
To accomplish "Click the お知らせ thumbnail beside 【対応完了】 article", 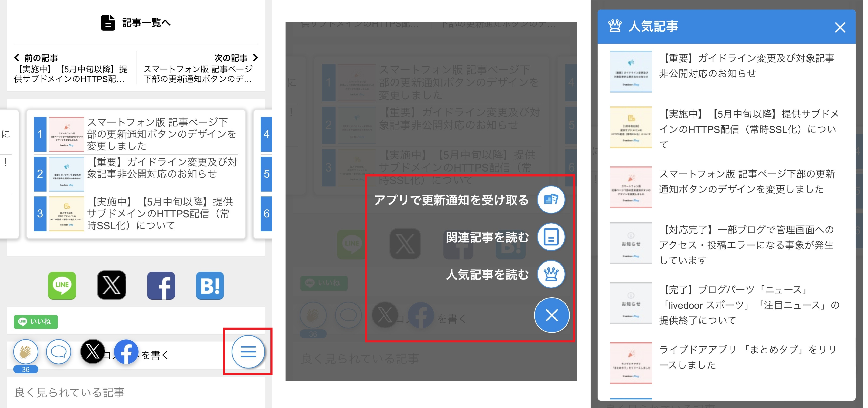I will [631, 243].
